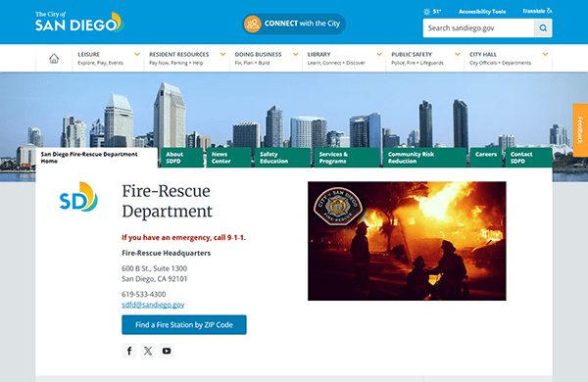This screenshot has width=588, height=382.
Task: Click the Translate link in header
Action: (x=537, y=11)
